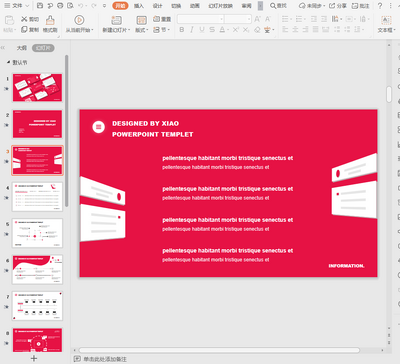
Task: Click the numbered list icon
Action: 299,19
